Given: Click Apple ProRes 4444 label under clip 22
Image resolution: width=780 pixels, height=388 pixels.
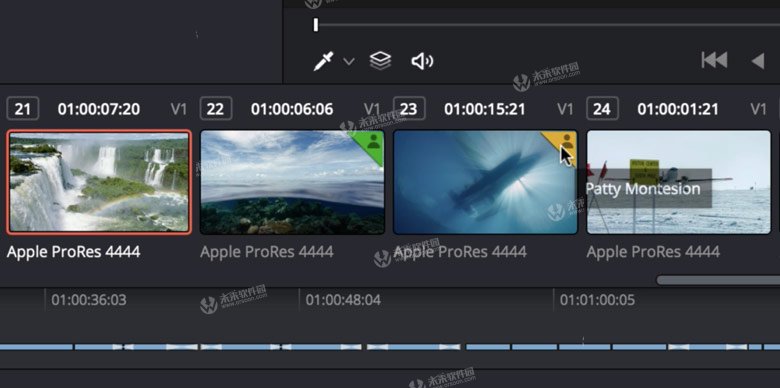Looking at the screenshot, I should [267, 252].
